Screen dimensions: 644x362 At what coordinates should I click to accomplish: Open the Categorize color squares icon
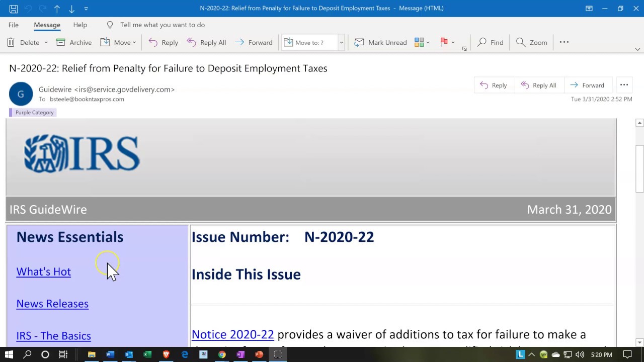point(419,43)
